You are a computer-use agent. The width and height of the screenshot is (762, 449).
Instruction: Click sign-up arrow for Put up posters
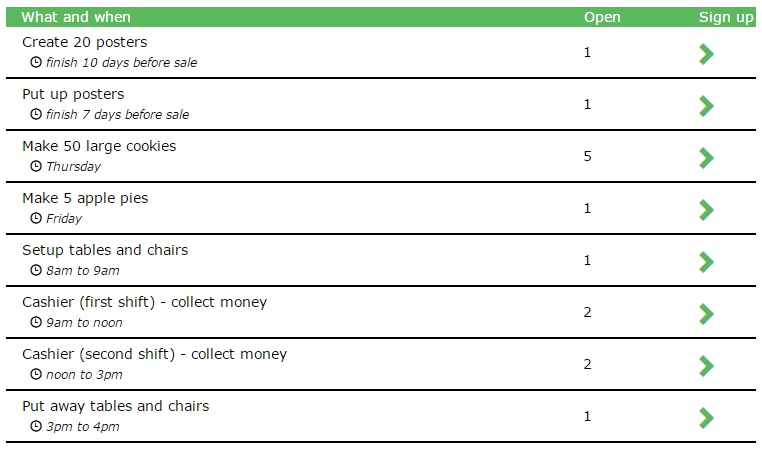coord(706,106)
